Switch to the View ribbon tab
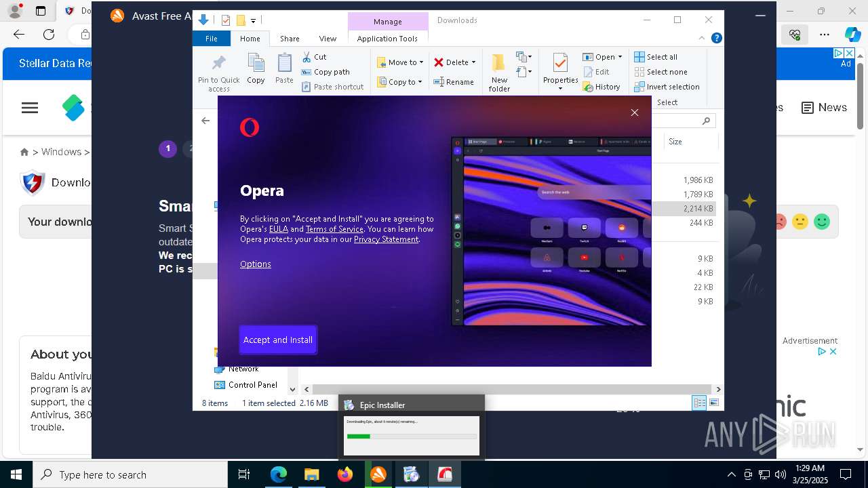Viewport: 868px width, 488px height. pyautogui.click(x=328, y=39)
